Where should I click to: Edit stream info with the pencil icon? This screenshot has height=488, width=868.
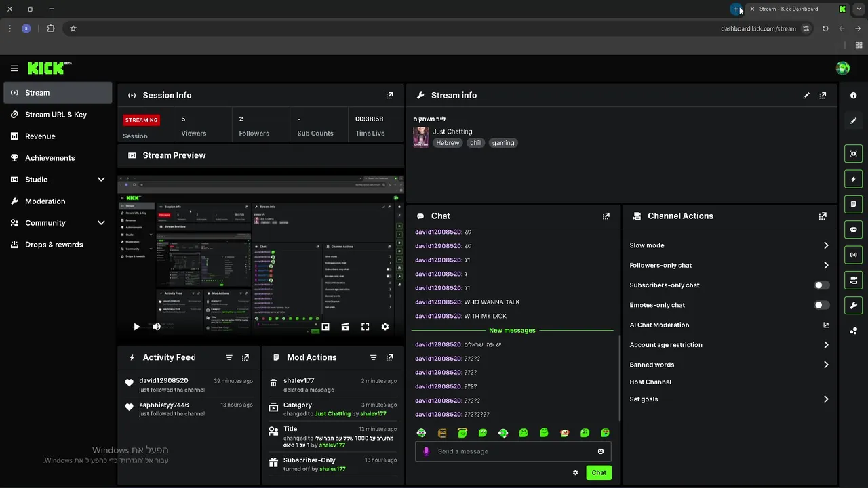(x=806, y=96)
